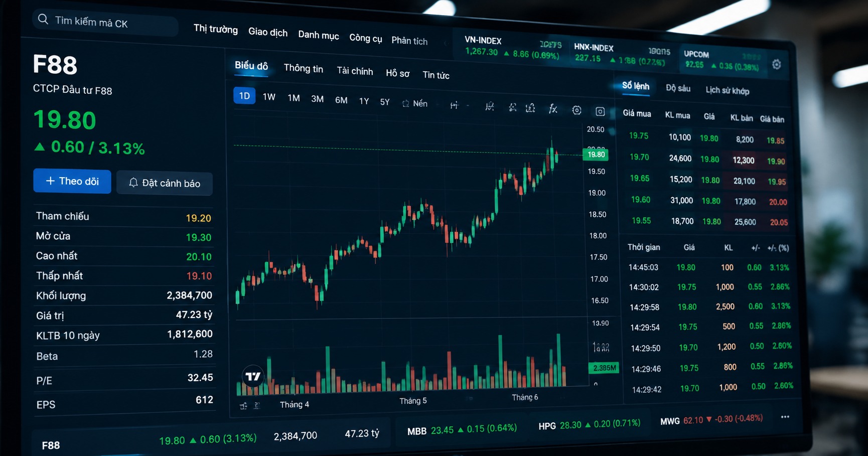Click the HPG ticker in bottom bar
This screenshot has width=868, height=456.
click(590, 425)
